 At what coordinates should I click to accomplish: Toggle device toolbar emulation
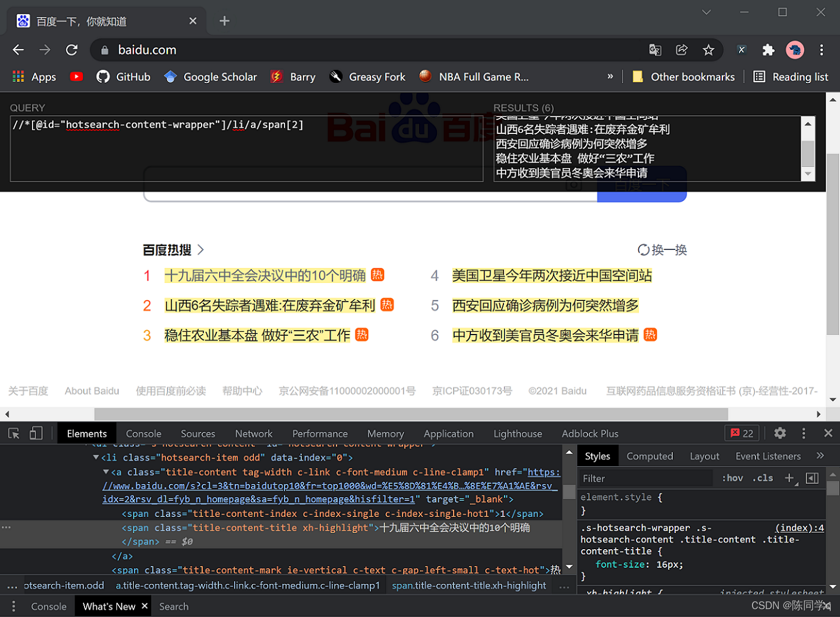[36, 433]
